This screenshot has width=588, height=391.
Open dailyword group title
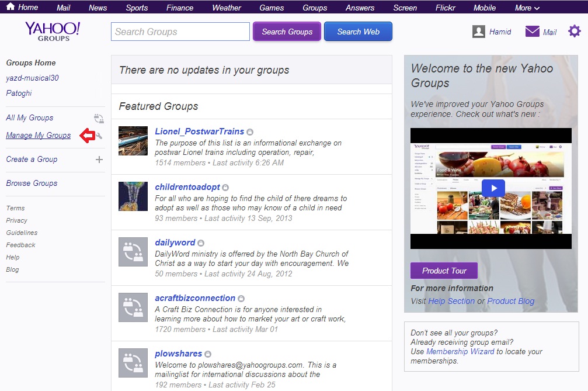coord(175,243)
